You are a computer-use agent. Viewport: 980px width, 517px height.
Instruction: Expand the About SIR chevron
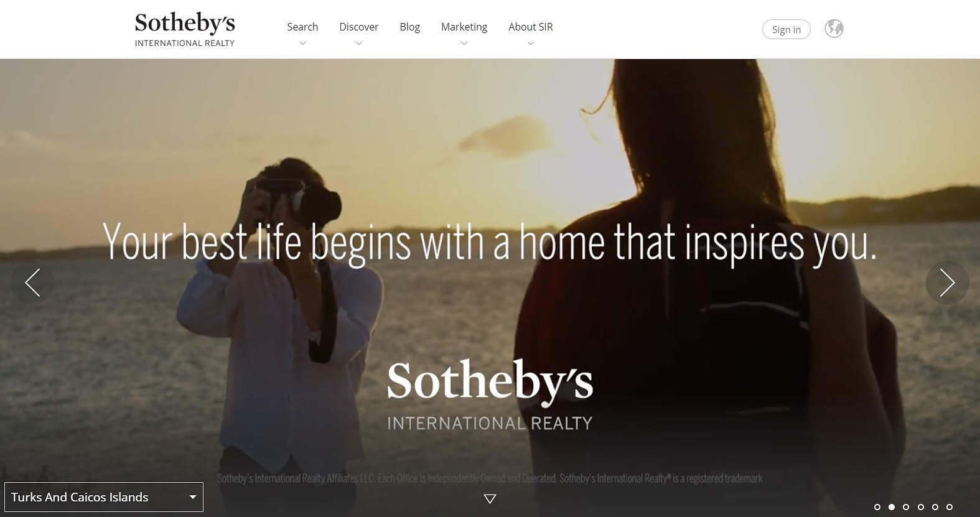coord(530,44)
